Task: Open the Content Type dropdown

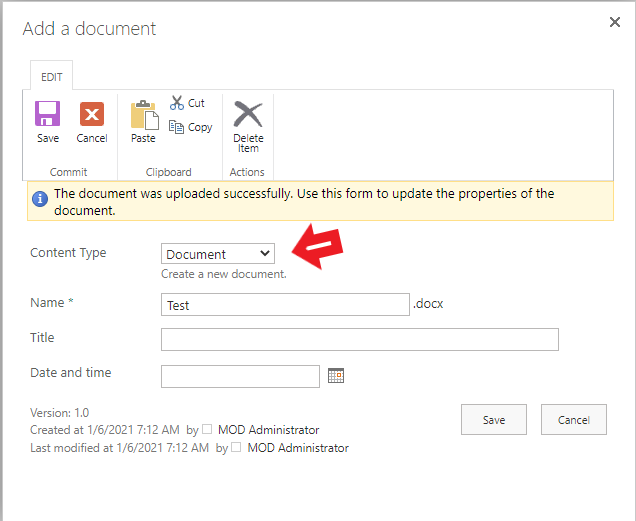Action: pyautogui.click(x=218, y=254)
